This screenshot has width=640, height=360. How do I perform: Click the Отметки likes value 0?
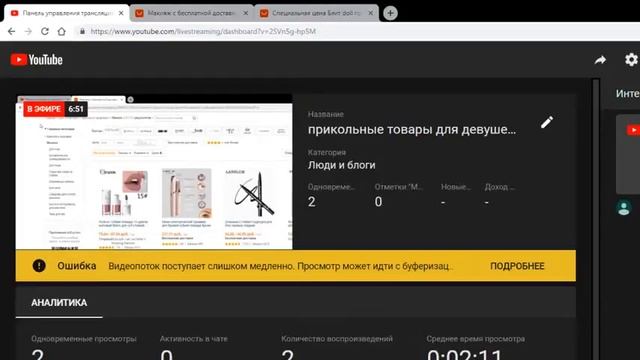click(x=378, y=202)
